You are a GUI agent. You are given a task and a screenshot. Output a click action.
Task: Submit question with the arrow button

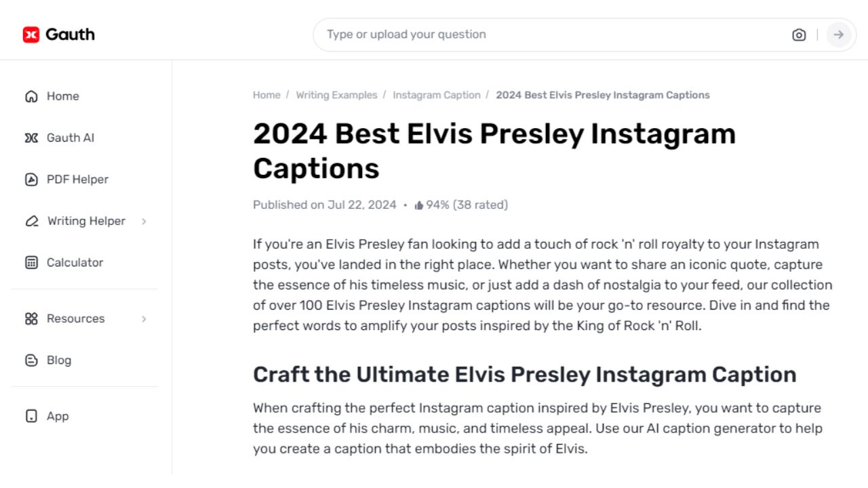839,35
